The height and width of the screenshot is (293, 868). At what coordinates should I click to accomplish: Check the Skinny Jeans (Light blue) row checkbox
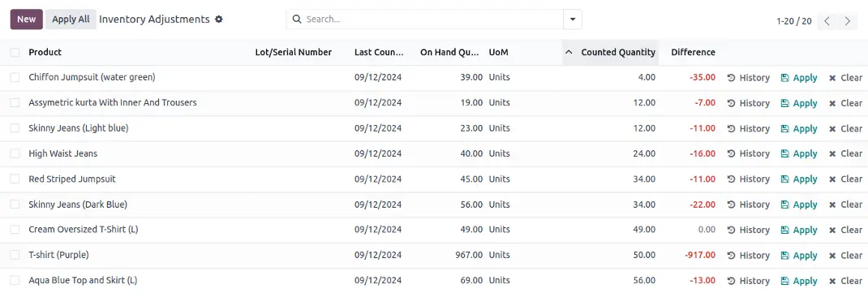tap(15, 128)
